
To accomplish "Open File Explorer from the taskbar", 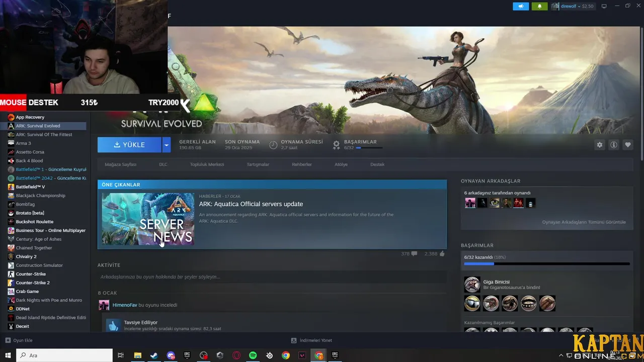I will [x=137, y=355].
